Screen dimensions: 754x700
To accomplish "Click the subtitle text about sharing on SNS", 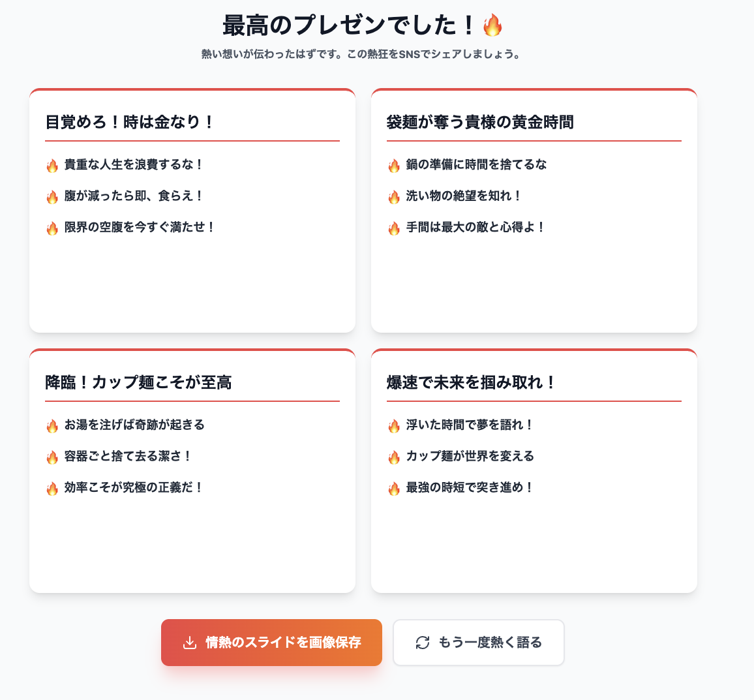I will click(x=361, y=54).
